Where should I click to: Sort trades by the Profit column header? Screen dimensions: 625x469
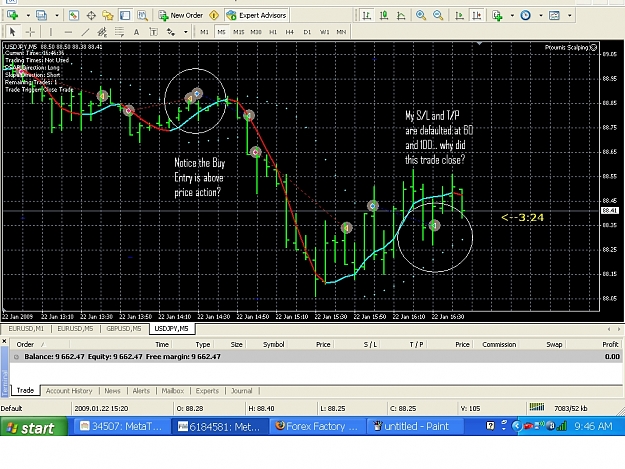pyautogui.click(x=610, y=345)
